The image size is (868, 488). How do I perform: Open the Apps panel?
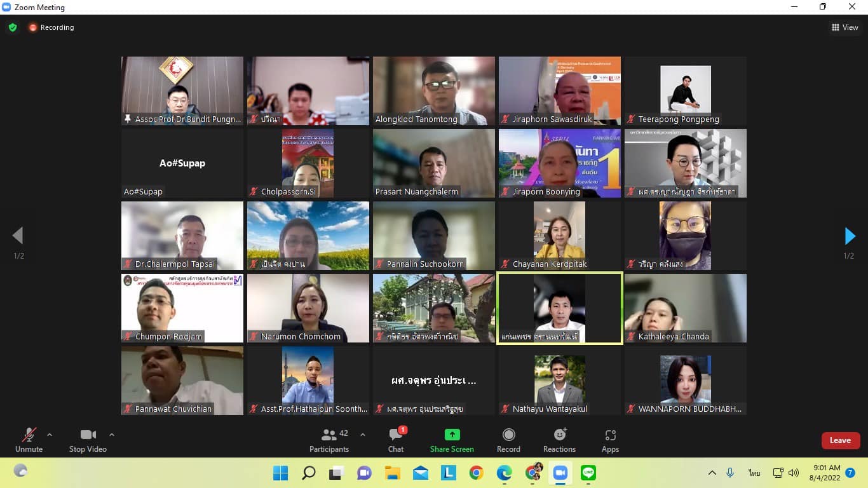coord(610,440)
